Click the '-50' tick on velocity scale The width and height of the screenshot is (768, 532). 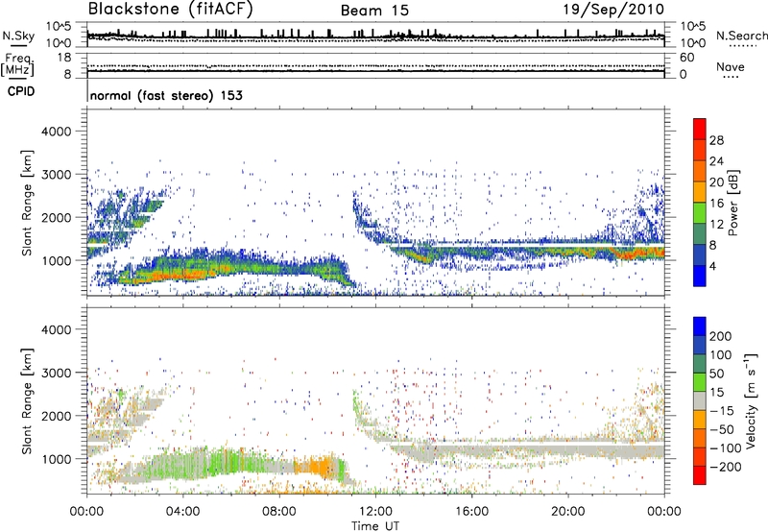point(721,429)
